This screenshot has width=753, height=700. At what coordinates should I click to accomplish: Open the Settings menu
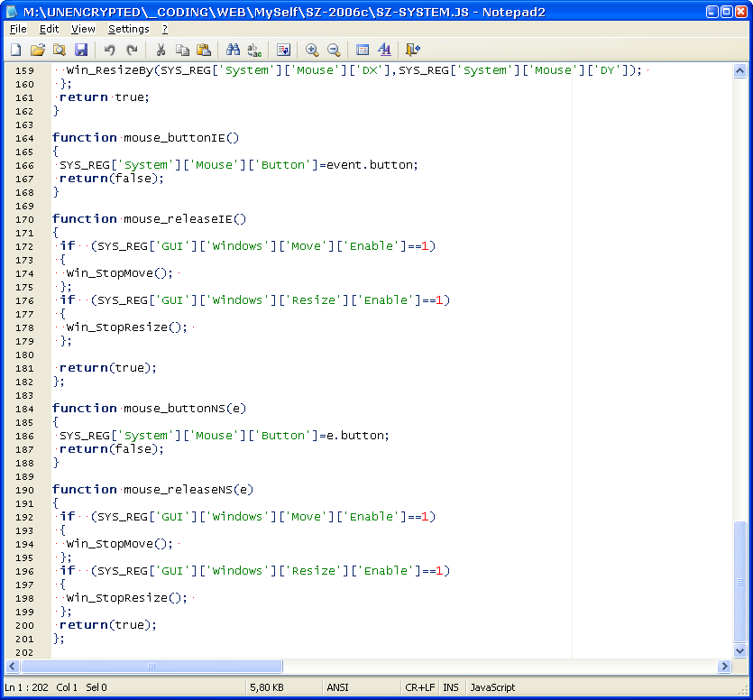pyautogui.click(x=129, y=29)
